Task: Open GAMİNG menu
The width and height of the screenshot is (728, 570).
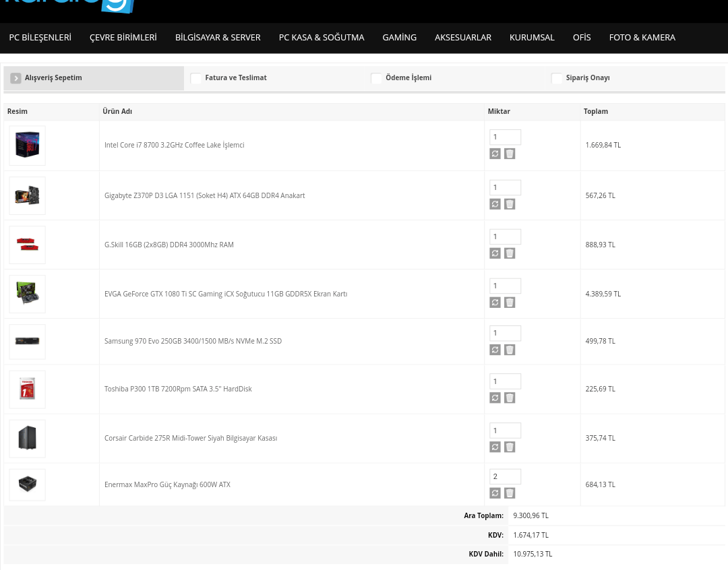Action: coord(399,38)
